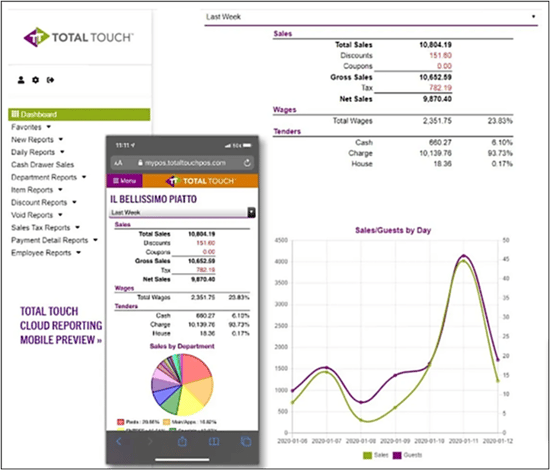This screenshot has width=550, height=470.
Task: Click the IL BELLISSIMO PIATTO heading
Action: [153, 199]
